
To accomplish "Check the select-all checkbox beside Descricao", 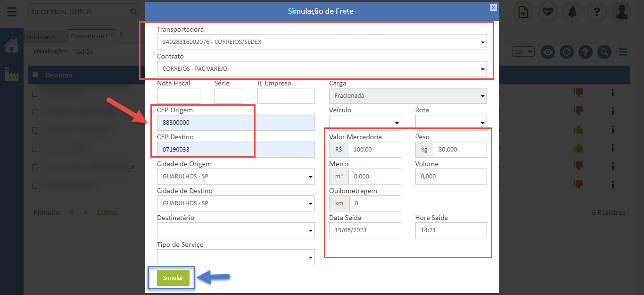I will tap(35, 75).
